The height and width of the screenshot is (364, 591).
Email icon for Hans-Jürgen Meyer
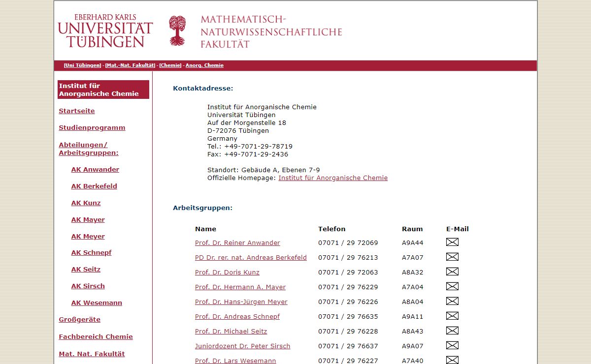[x=452, y=301]
